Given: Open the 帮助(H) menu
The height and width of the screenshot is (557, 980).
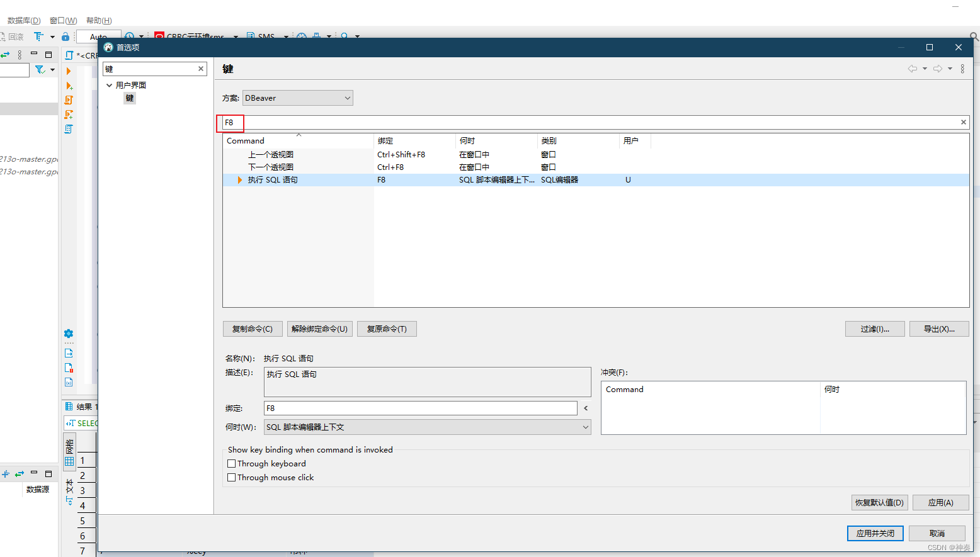Looking at the screenshot, I should point(99,21).
